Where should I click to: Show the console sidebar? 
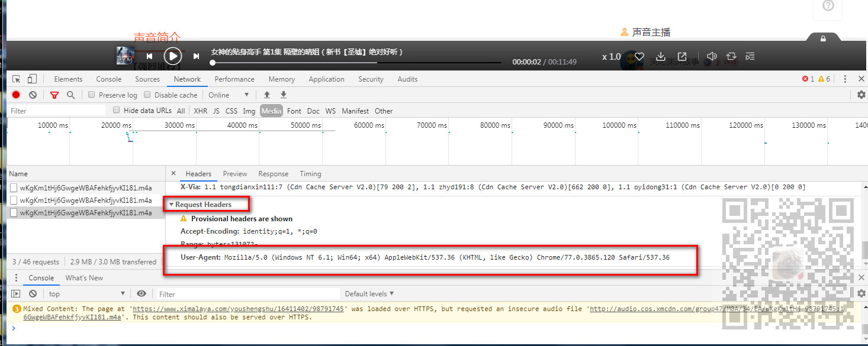[x=16, y=293]
